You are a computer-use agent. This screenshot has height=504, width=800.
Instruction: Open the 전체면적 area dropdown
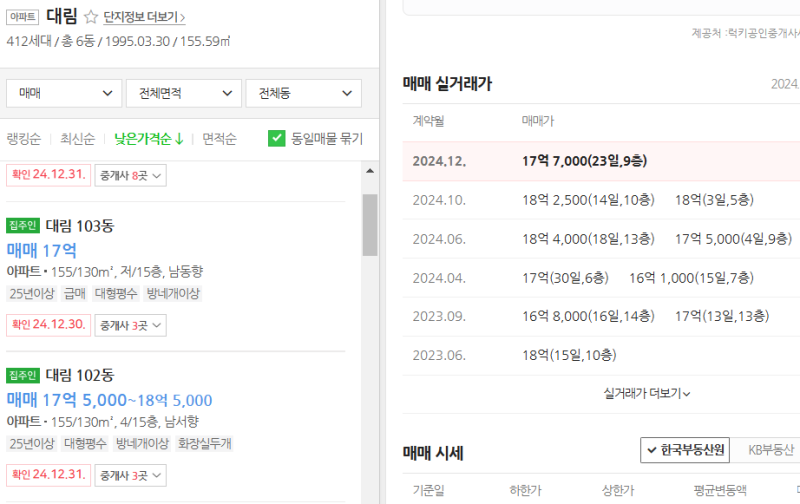click(x=184, y=93)
